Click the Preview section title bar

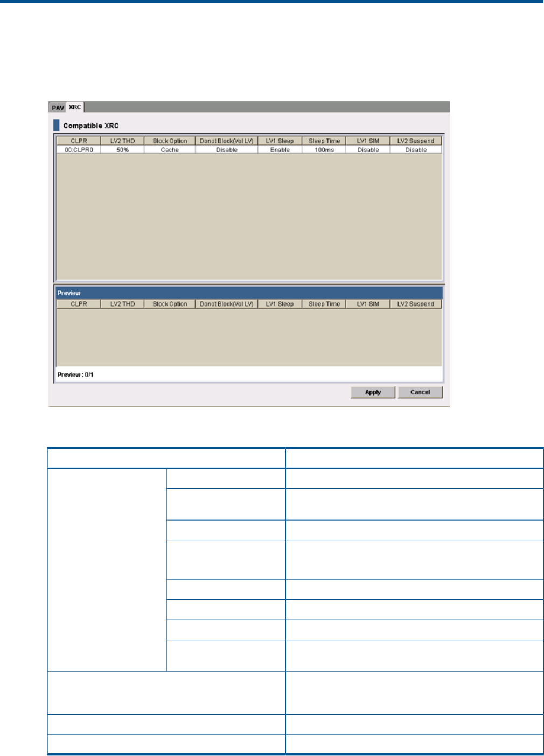point(249,293)
